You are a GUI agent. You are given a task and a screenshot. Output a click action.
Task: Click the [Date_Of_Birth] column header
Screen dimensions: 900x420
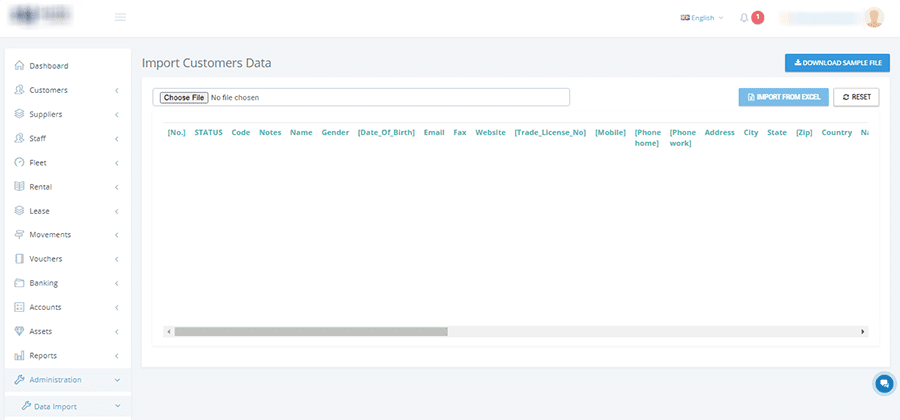pos(386,133)
